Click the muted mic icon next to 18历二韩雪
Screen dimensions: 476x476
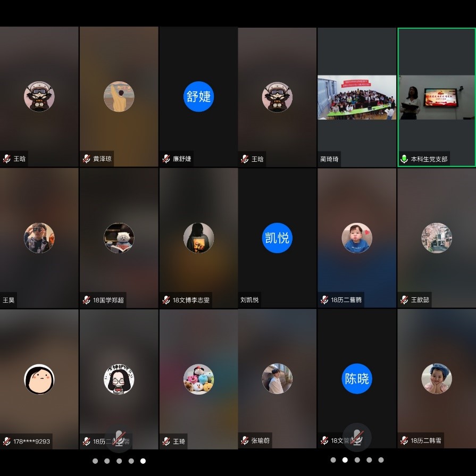point(404,441)
